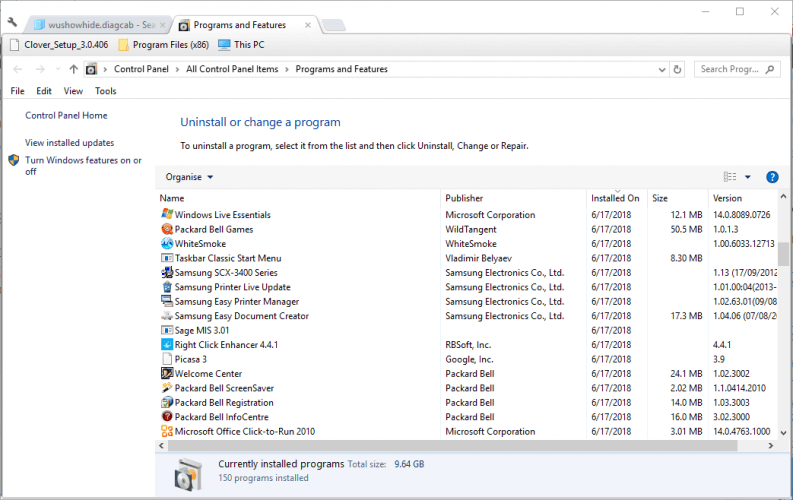Click the Samsung Easy Printer Manager icon
The height and width of the screenshot is (500, 793).
(x=167, y=301)
